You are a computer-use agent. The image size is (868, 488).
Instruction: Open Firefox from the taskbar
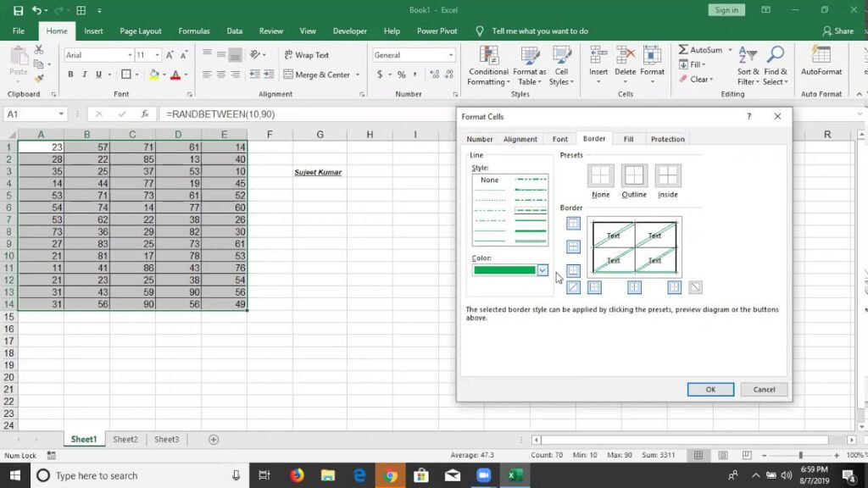(x=297, y=475)
